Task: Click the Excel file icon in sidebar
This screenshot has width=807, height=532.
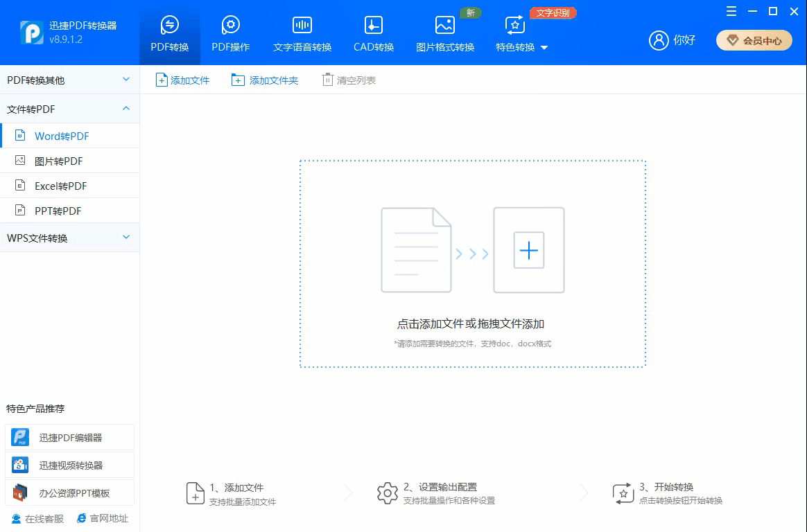Action: 20,185
